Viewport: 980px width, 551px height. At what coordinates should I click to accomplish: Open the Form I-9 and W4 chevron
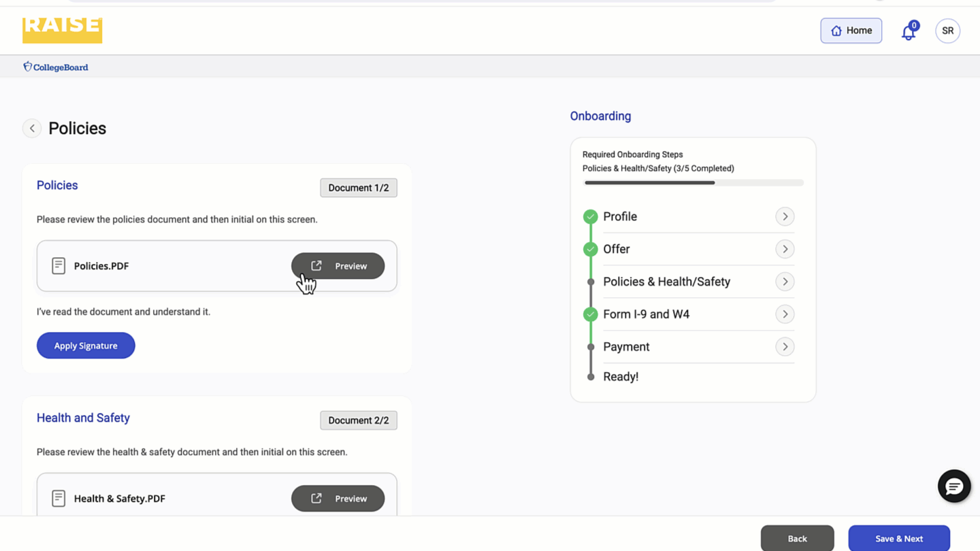[x=785, y=314]
